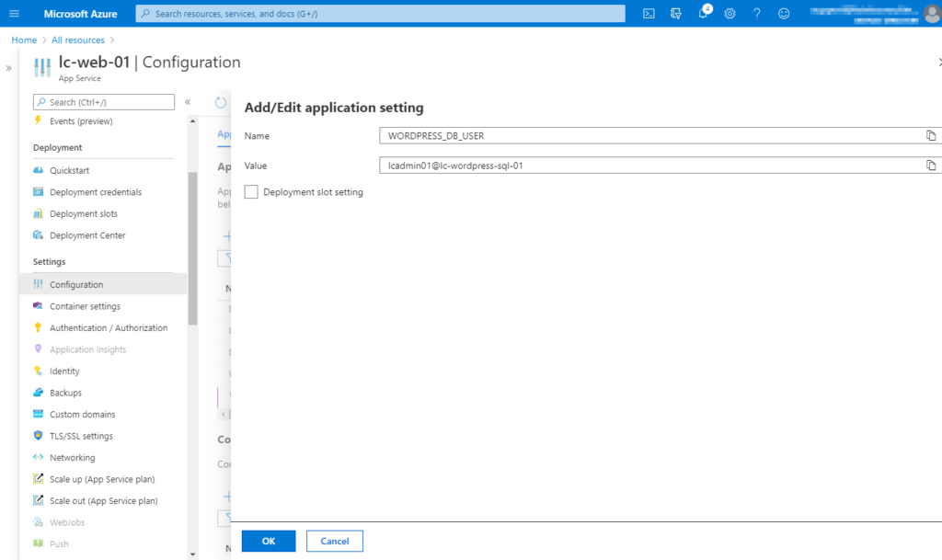Viewport: 942px width, 560px height.
Task: Open the Help question mark icon
Action: pyautogui.click(x=757, y=13)
